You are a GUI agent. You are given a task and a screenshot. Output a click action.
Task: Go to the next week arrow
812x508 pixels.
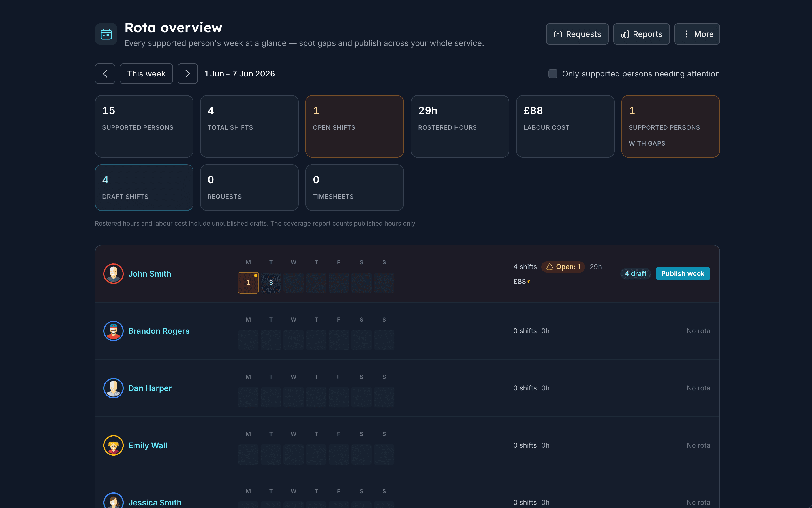(x=188, y=74)
